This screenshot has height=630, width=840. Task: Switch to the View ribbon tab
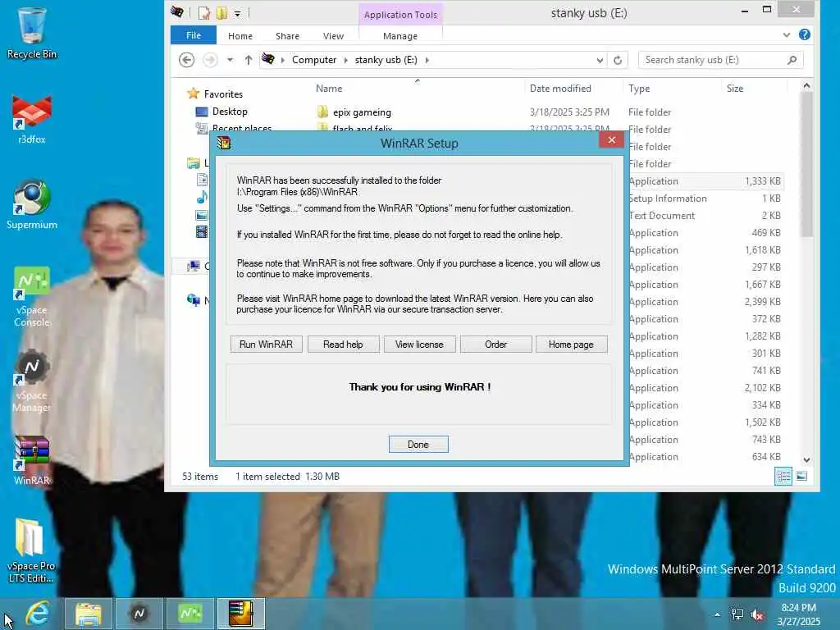pos(333,36)
